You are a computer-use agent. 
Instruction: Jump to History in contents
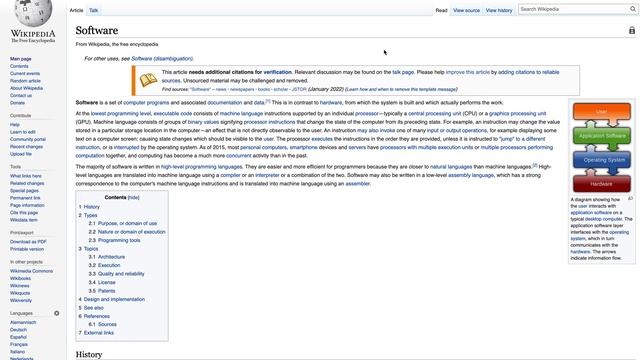tap(91, 207)
